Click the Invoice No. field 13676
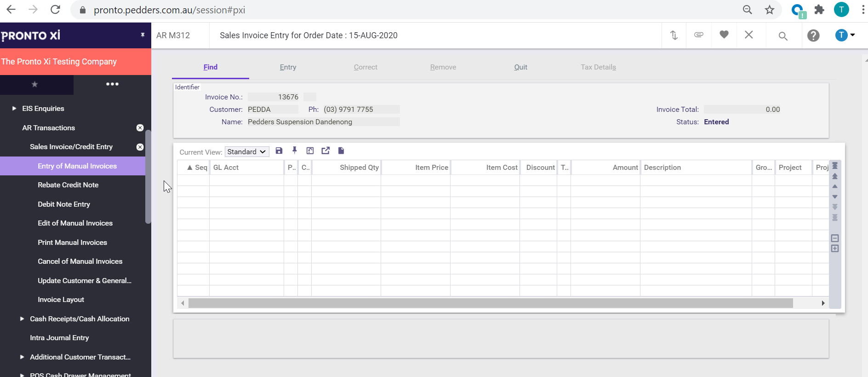The height and width of the screenshot is (377, 868). click(x=274, y=97)
